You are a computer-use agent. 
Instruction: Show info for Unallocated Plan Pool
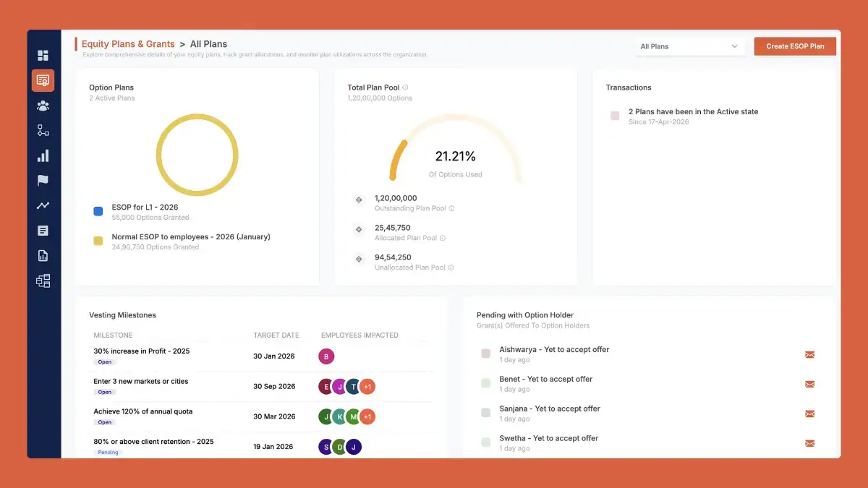(x=451, y=268)
